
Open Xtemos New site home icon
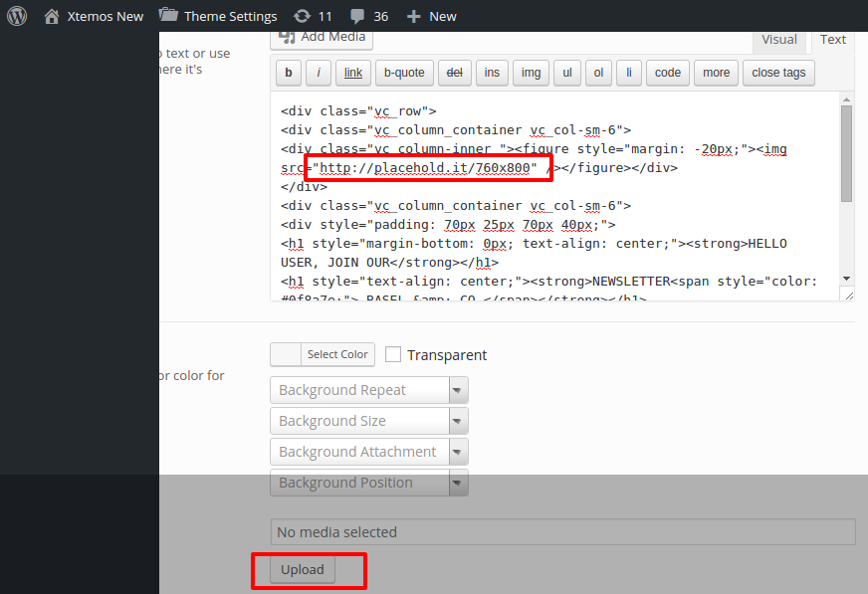pyautogui.click(x=53, y=16)
